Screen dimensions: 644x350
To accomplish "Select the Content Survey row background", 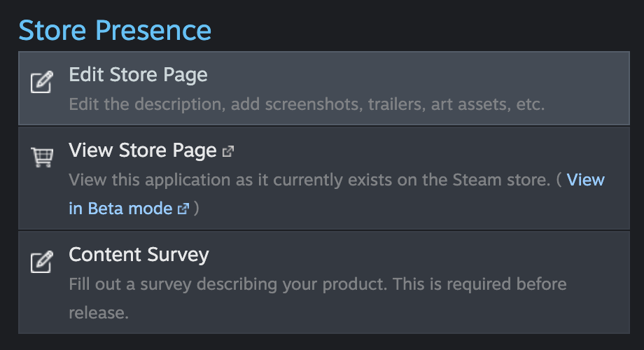I will point(324,283).
